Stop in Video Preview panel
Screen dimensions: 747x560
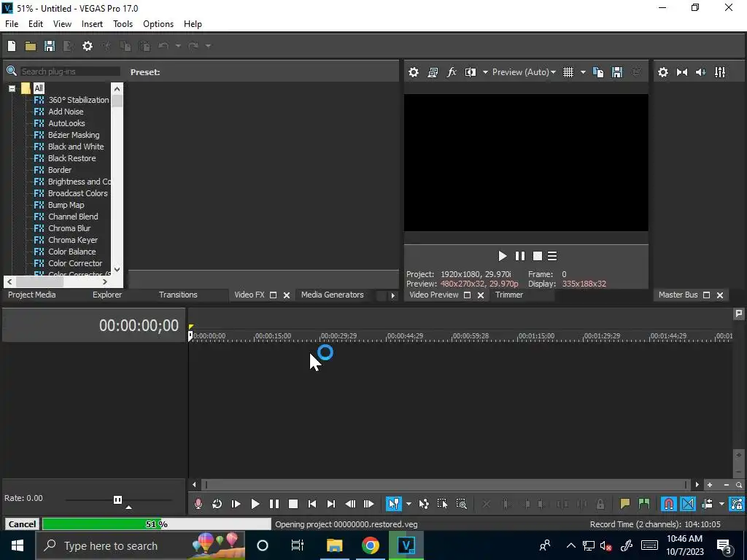coord(538,256)
